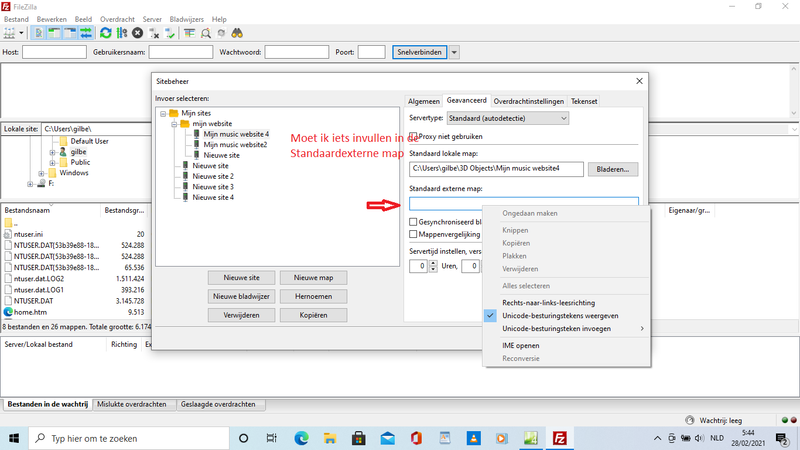Click disconnect from server icon
Image resolution: width=800 pixels, height=450 pixels.
154,33
